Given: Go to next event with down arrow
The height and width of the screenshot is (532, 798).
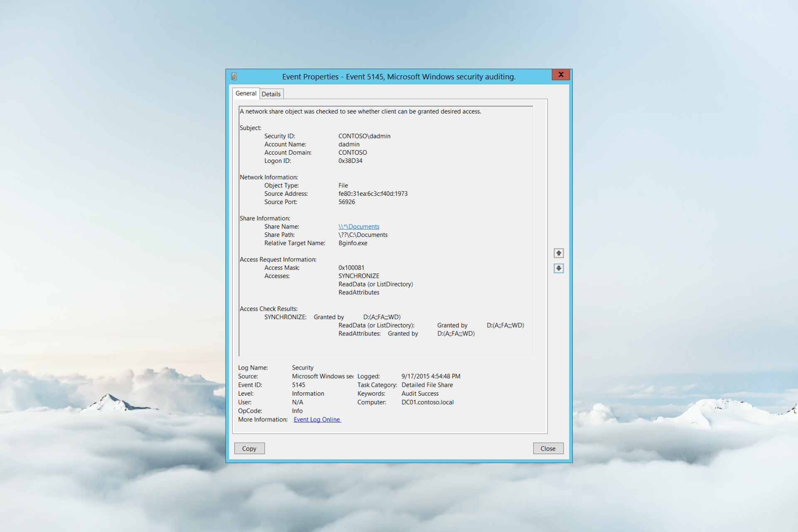Looking at the screenshot, I should point(559,268).
